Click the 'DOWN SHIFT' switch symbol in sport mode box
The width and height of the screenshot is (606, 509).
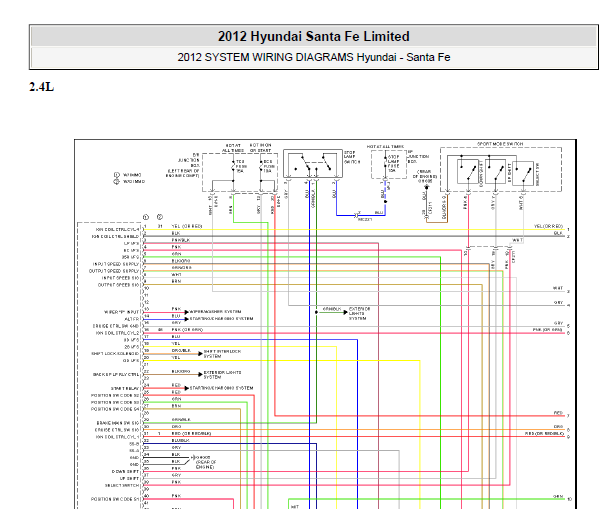(x=468, y=172)
